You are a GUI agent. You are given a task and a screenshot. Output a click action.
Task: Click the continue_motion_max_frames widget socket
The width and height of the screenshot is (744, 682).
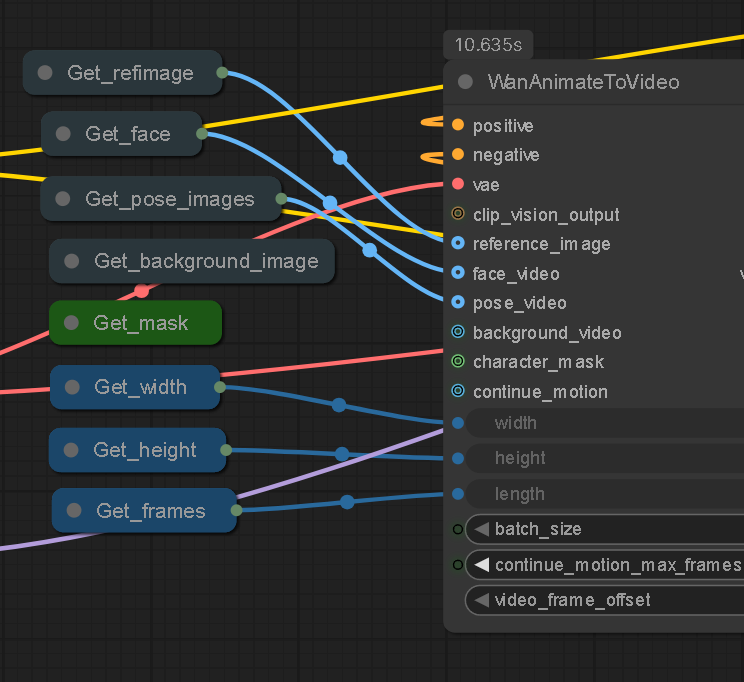[458, 565]
